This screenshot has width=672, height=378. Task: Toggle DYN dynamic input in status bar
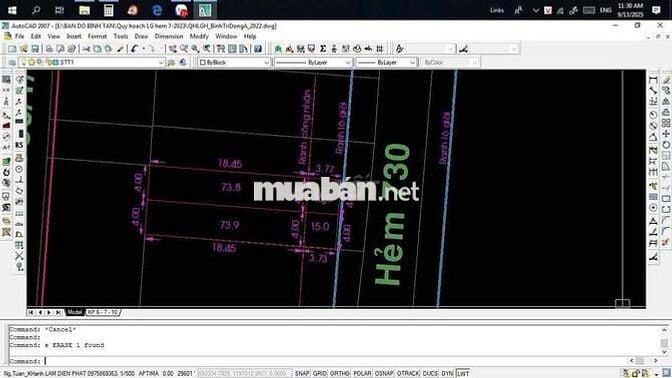(447, 374)
